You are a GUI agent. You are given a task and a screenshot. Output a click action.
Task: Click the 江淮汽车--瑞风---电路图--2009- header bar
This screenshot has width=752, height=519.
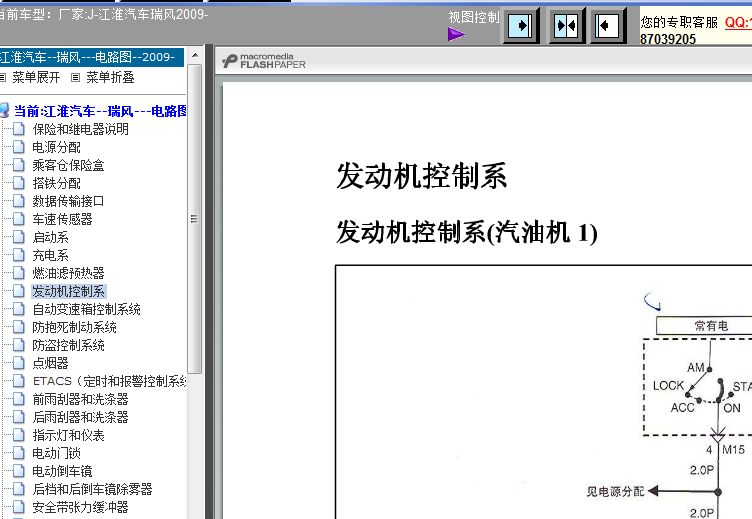pos(91,57)
